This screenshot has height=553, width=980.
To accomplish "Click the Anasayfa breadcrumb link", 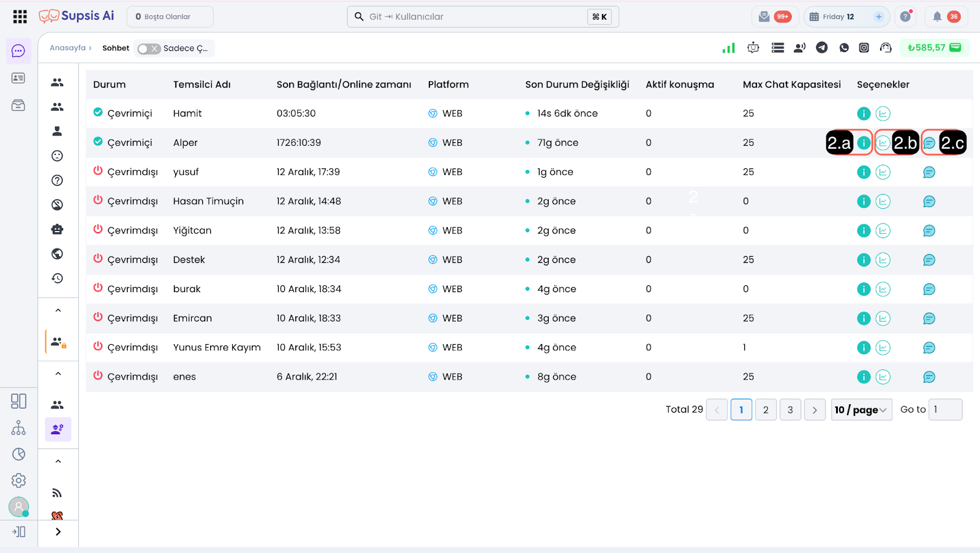I will click(67, 48).
